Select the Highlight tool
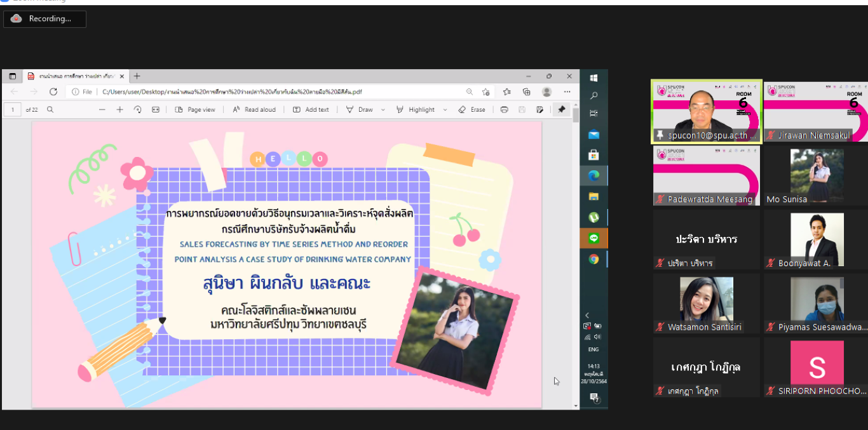Viewport: 868px width, 430px height. [x=416, y=109]
